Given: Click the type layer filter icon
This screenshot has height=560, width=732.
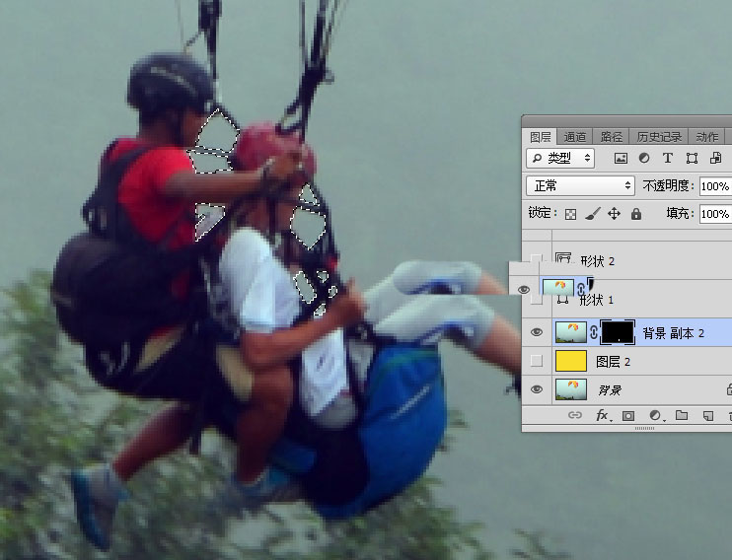Looking at the screenshot, I should point(668,158).
